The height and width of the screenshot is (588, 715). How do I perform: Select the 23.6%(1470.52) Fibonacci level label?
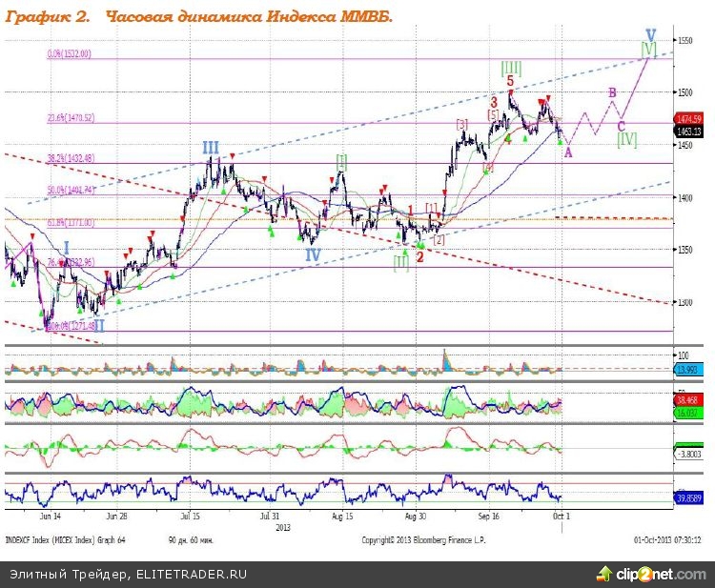click(71, 117)
